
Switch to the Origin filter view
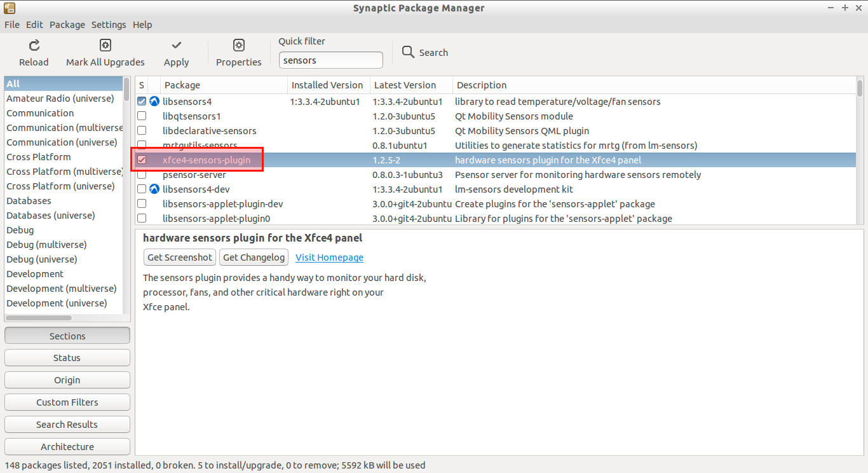[x=67, y=380]
